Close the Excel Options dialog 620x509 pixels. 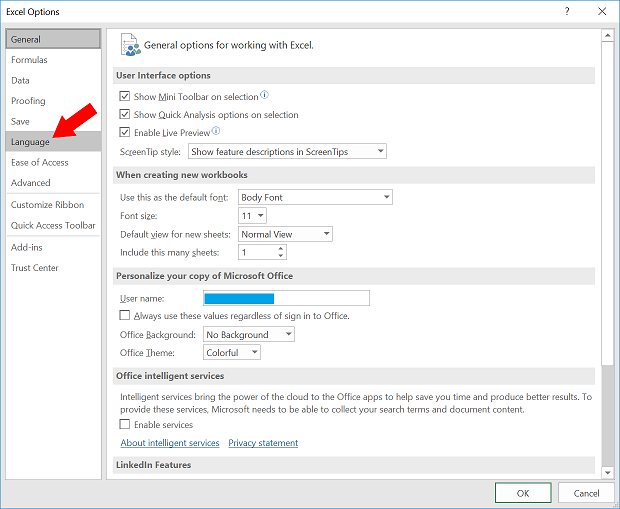pos(602,11)
